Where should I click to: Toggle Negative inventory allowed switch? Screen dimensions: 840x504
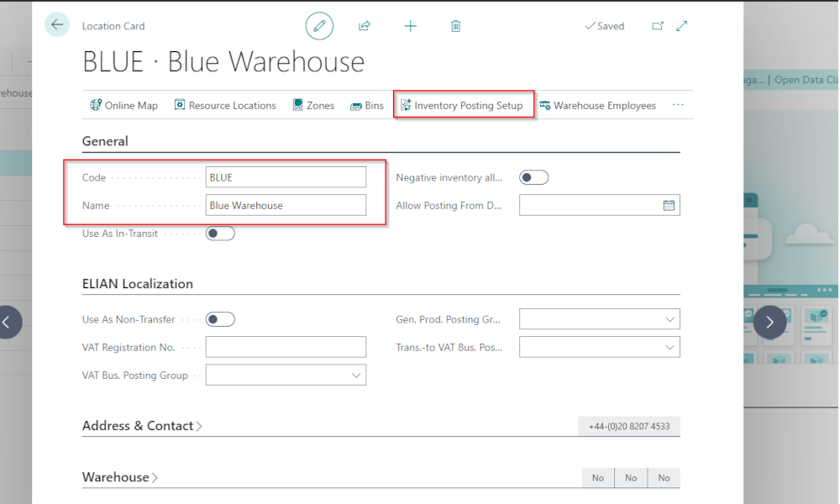(x=533, y=177)
